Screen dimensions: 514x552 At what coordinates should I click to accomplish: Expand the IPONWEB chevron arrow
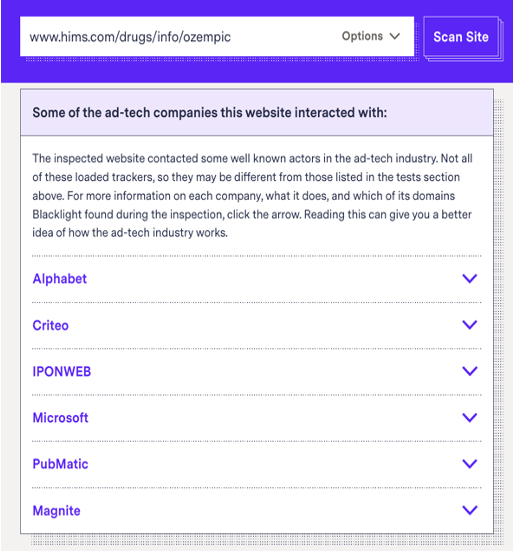(x=470, y=371)
